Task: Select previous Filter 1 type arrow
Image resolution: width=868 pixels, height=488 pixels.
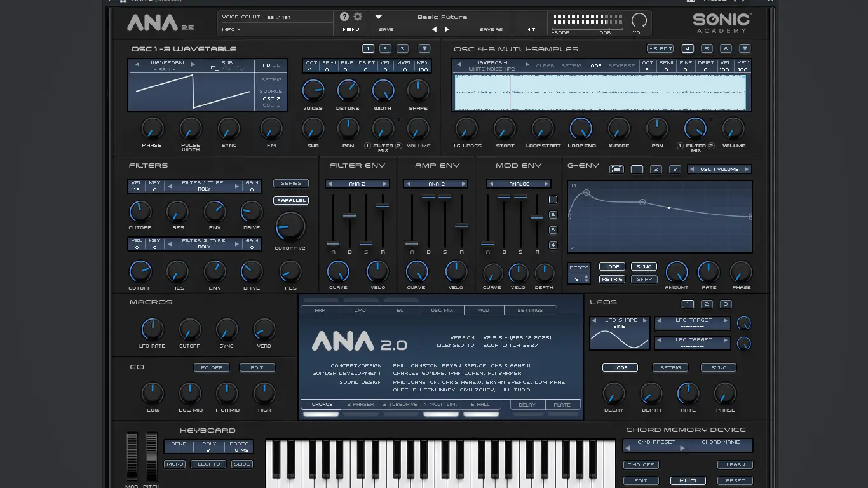Action: (170, 186)
